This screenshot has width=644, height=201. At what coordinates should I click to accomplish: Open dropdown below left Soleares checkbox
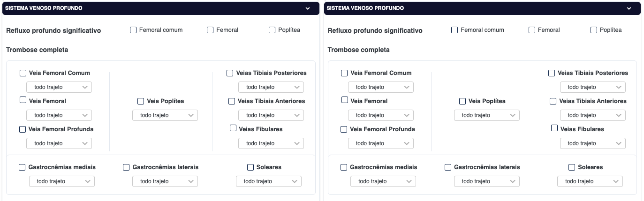coord(268,181)
